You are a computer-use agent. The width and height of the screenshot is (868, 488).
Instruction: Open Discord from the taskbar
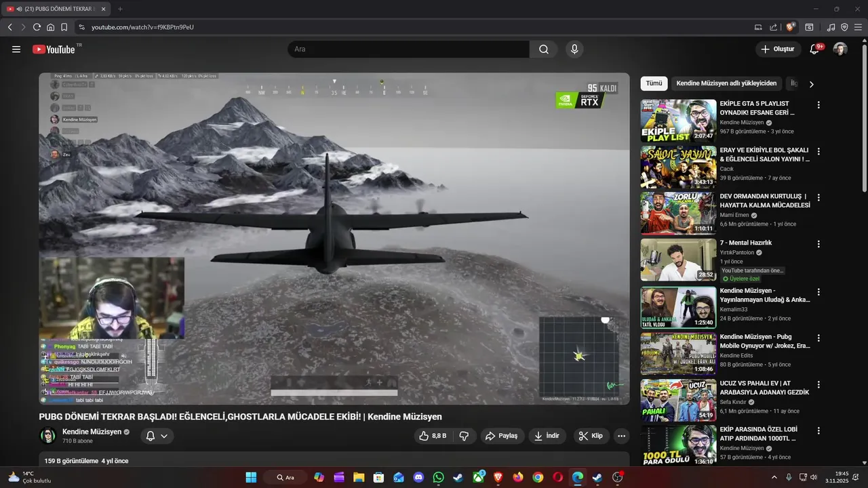coord(418,477)
